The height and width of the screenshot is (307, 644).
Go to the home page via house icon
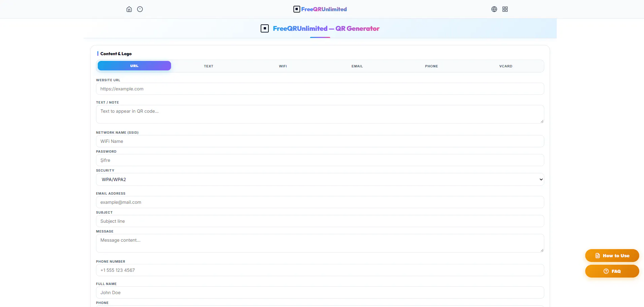tap(129, 9)
